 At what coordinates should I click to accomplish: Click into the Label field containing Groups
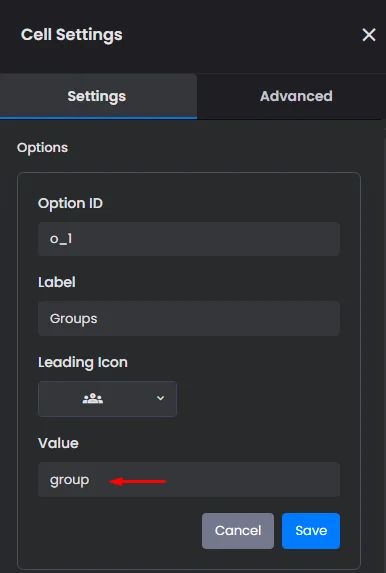pos(189,318)
